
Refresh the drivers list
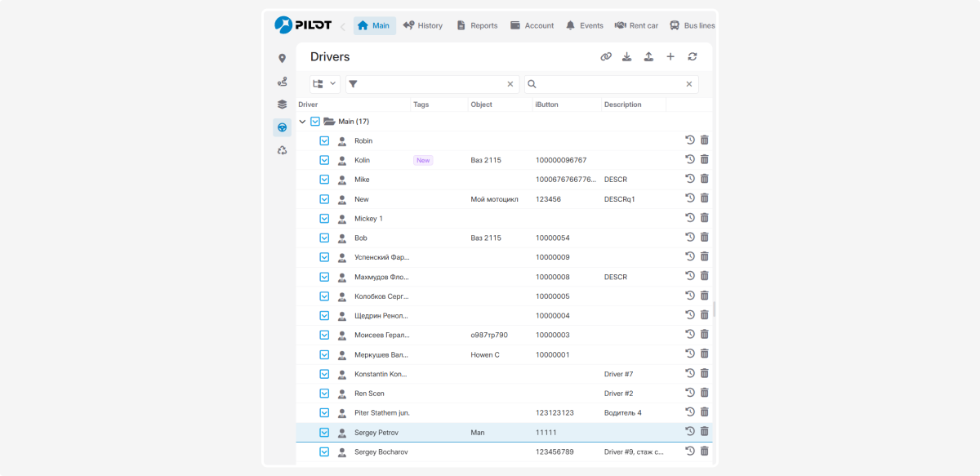(x=693, y=57)
